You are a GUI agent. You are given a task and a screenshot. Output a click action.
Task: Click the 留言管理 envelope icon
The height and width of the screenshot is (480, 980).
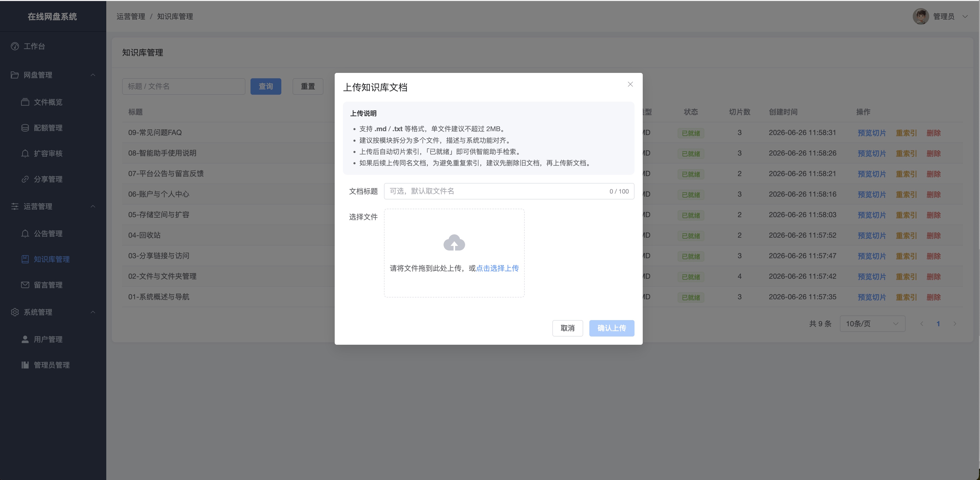(x=25, y=285)
